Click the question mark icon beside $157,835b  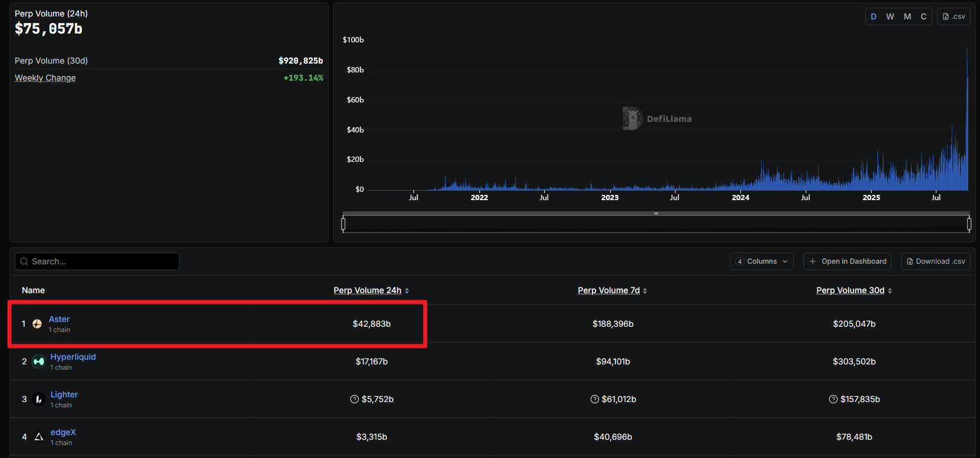tap(833, 399)
